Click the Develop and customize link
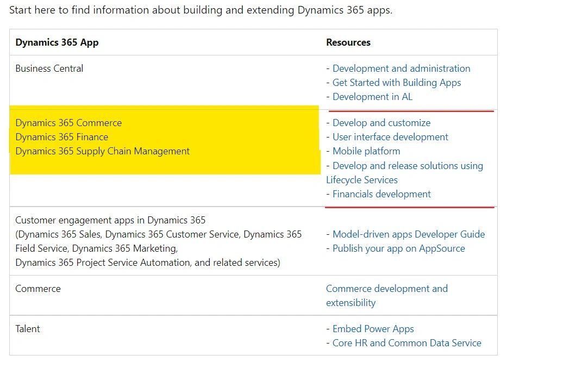The height and width of the screenshot is (368, 588). tap(381, 123)
